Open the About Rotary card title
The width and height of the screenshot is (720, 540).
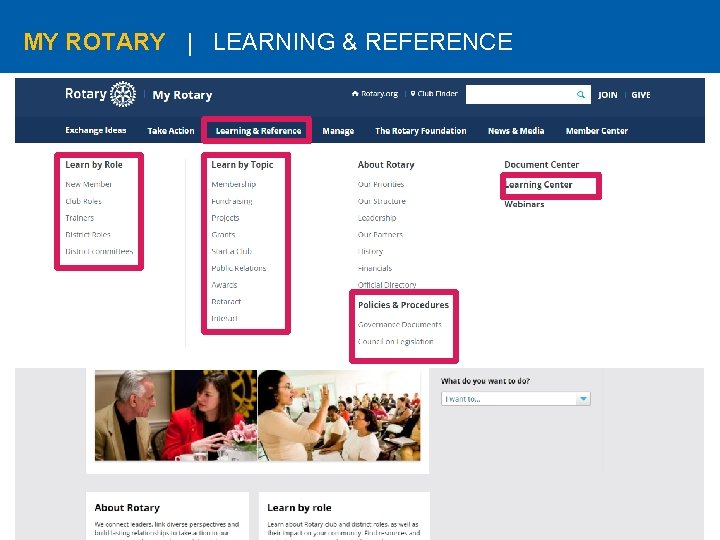(127, 508)
